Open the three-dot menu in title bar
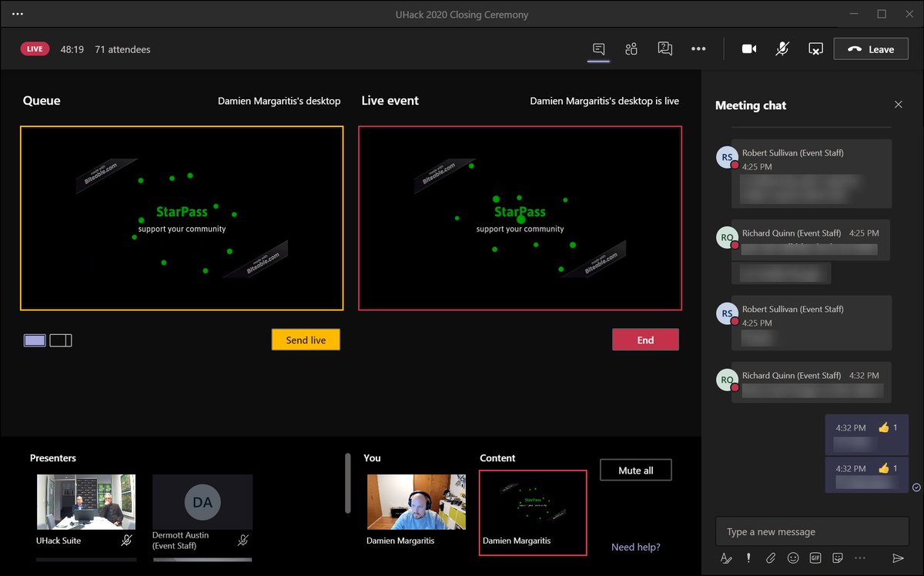 18,14
